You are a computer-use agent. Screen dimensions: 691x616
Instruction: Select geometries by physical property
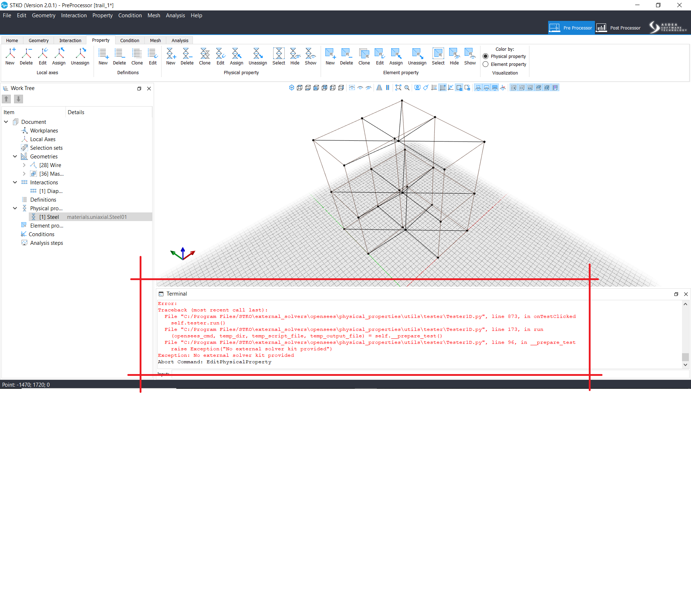tap(279, 57)
